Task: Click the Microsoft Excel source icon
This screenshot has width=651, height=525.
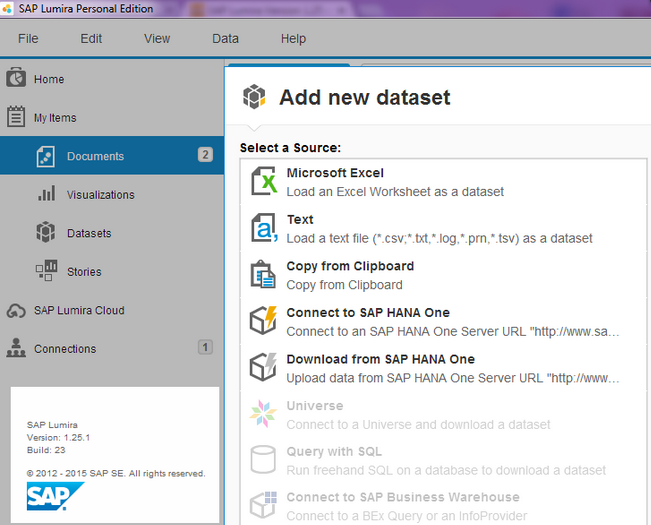Action: (x=264, y=181)
